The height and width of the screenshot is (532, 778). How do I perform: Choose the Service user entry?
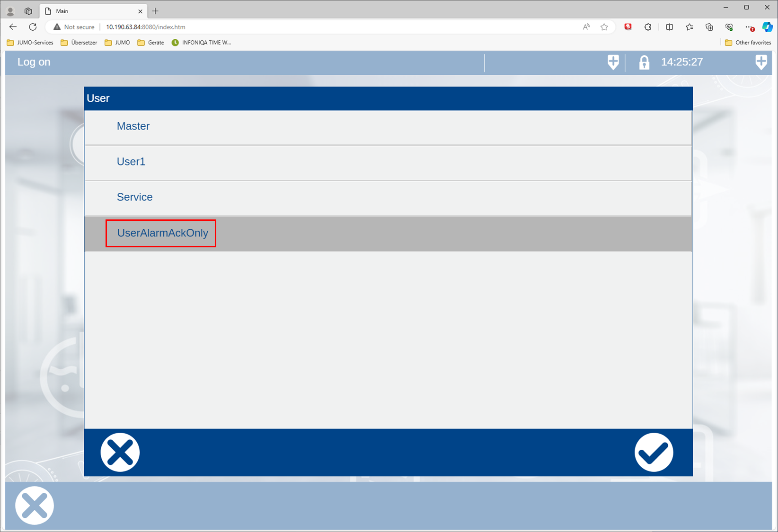click(x=135, y=197)
